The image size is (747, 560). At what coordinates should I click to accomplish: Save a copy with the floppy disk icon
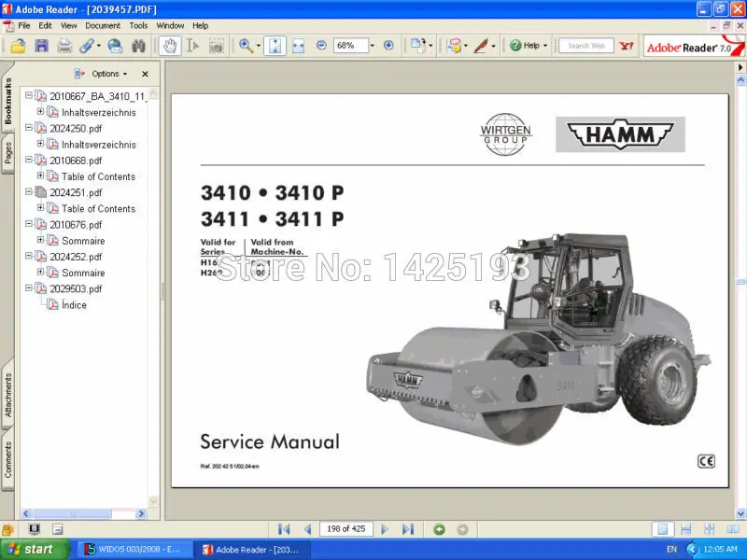[x=41, y=46]
